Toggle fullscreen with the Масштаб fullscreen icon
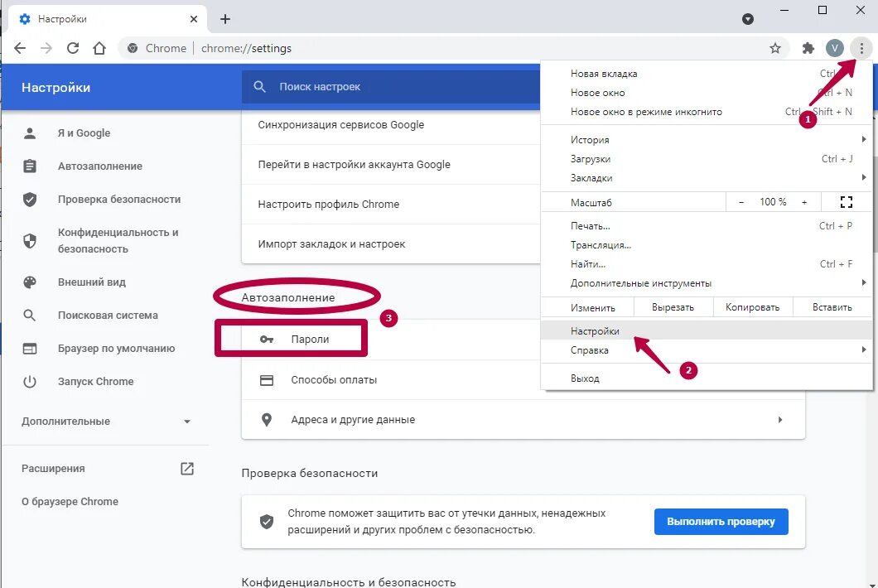The image size is (878, 588). 847,202
